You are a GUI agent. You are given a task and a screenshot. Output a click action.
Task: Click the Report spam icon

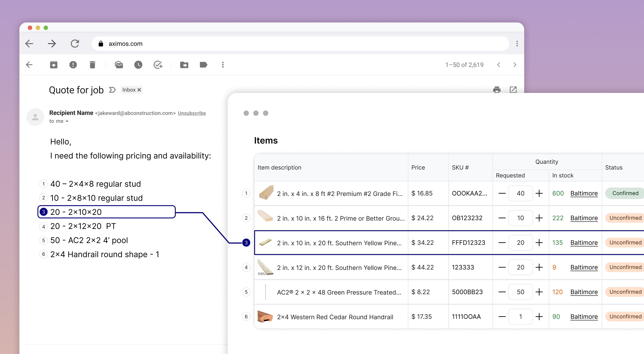(73, 65)
